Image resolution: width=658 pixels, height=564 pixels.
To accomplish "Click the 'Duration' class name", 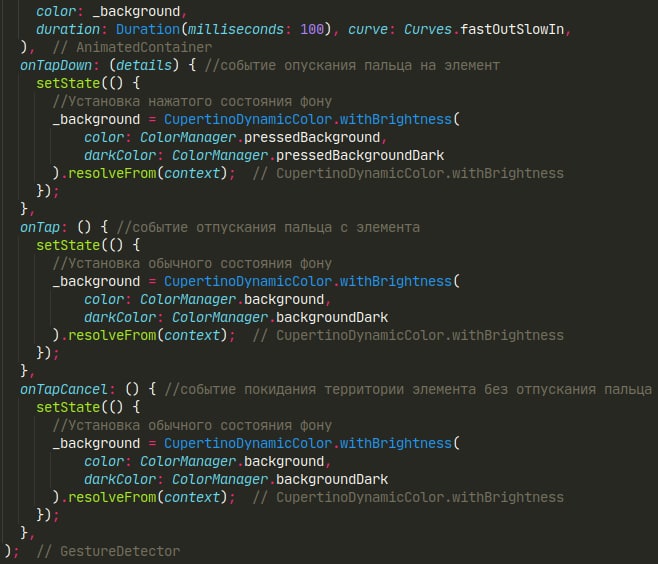I will coord(148,29).
